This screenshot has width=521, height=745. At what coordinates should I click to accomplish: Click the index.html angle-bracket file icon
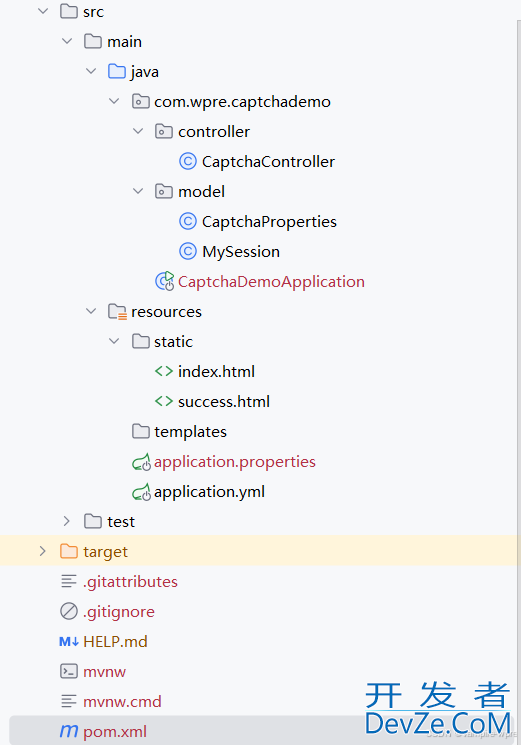tap(164, 371)
